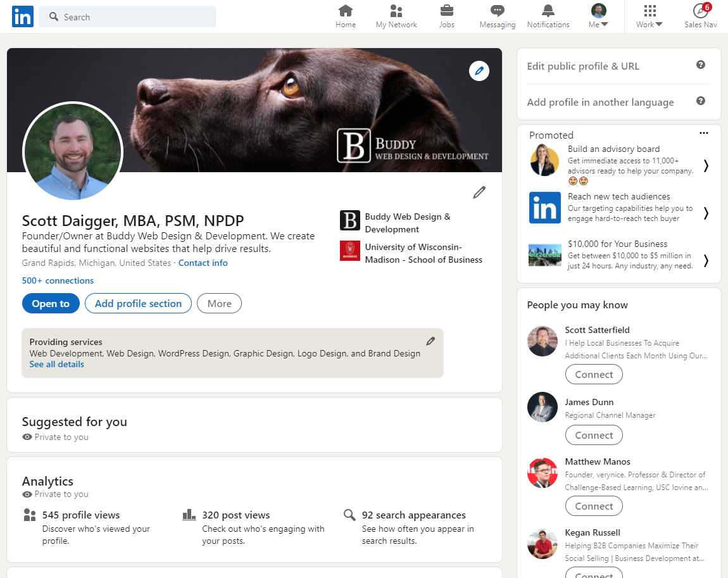Click the 545 profile views people icon
The height and width of the screenshot is (578, 728).
point(29,515)
